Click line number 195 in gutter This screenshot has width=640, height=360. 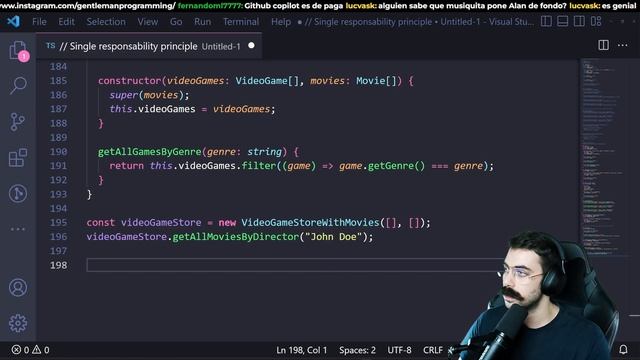(x=58, y=222)
